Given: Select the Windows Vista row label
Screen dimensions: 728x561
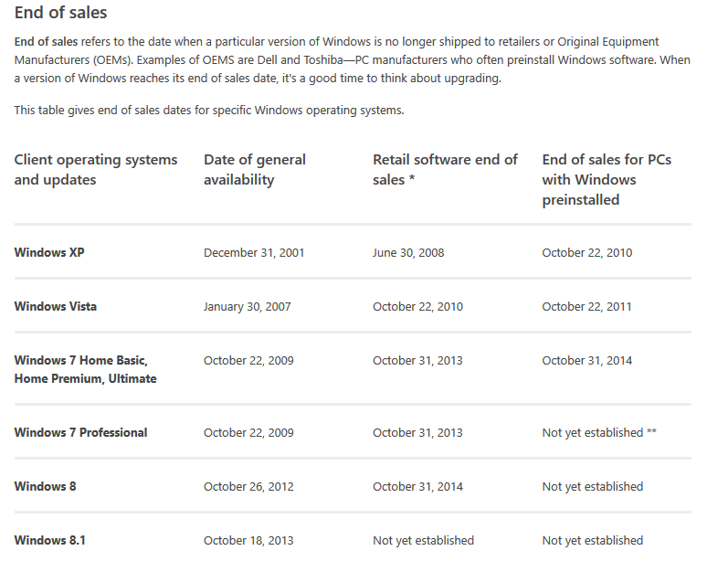Looking at the screenshot, I should click(55, 306).
